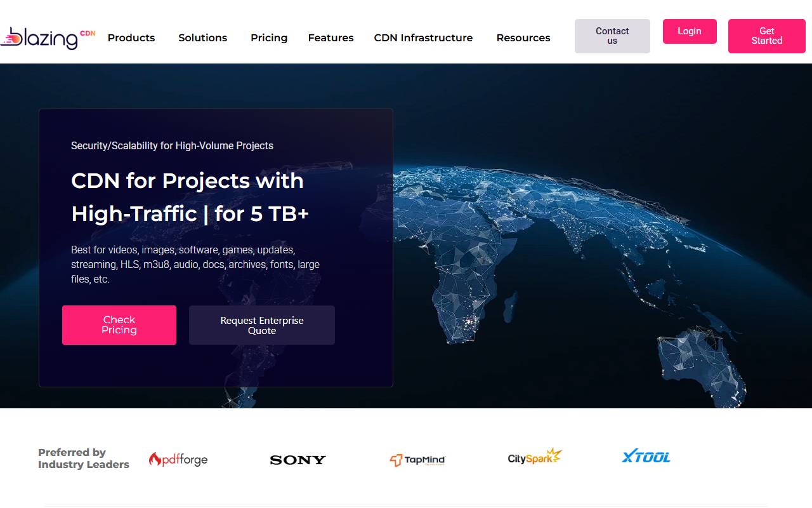Open the CitySpark logo

(535, 457)
